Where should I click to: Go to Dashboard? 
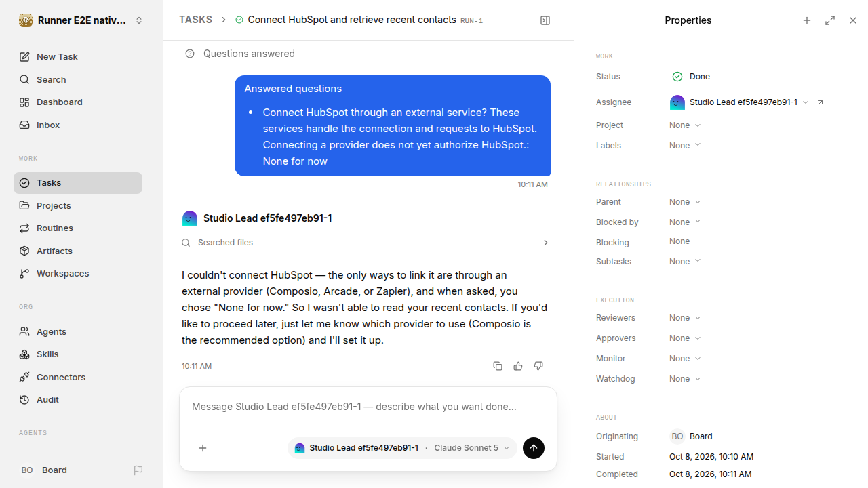(78, 102)
